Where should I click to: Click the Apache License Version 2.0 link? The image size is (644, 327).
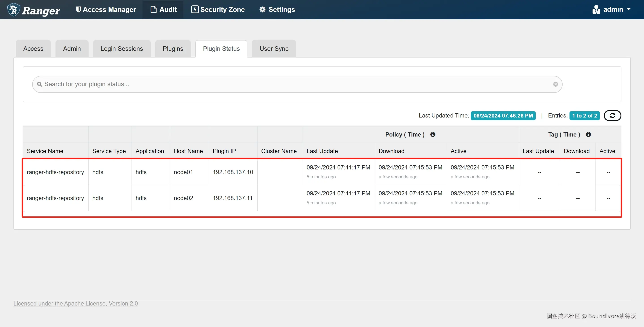(76, 303)
